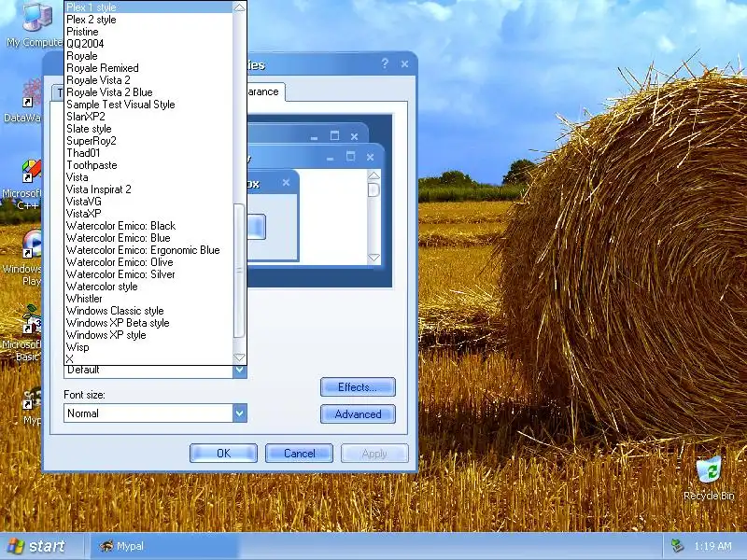Open the Default color scheme dropdown arrow

tap(240, 370)
